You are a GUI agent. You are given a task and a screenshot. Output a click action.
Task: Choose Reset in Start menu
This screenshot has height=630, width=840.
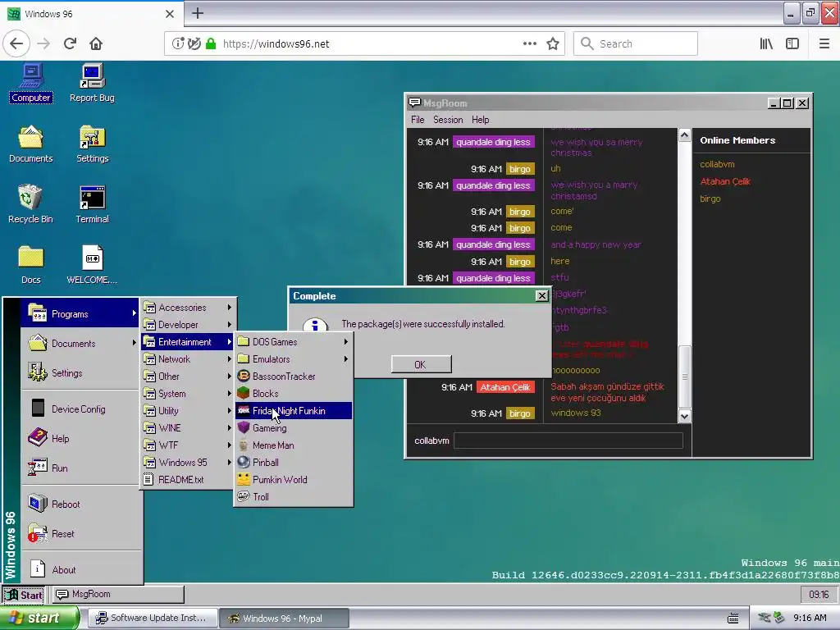pos(81,533)
